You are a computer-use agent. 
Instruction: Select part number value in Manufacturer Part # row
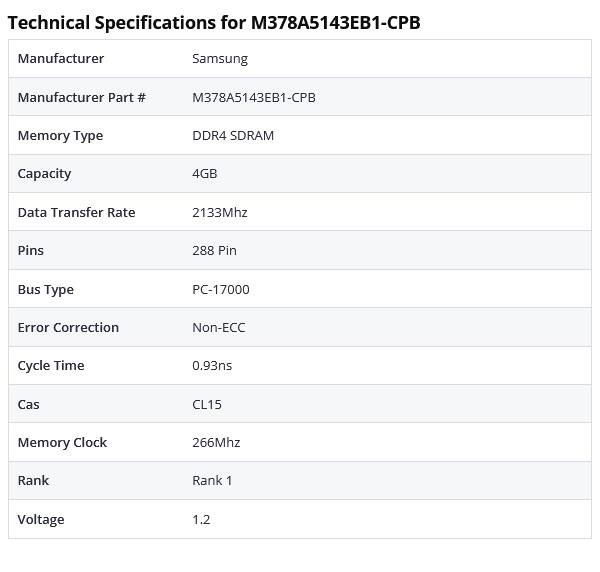(x=254, y=98)
